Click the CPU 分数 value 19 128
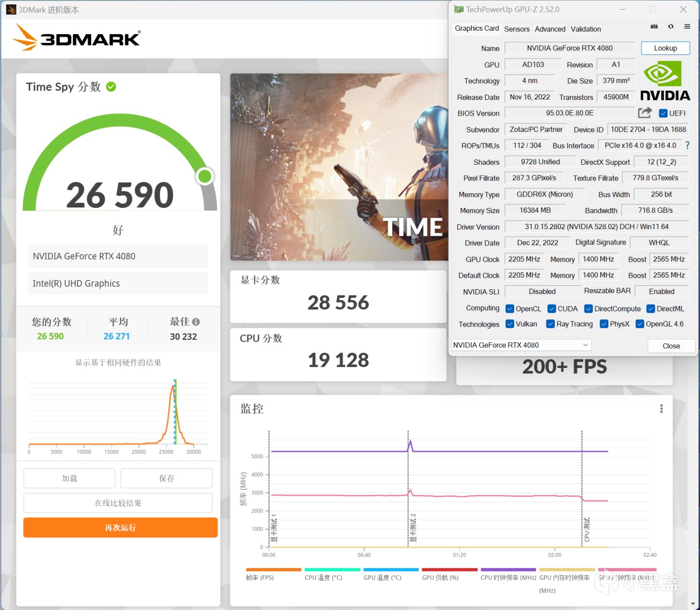Image resolution: width=700 pixels, height=610 pixels. pyautogui.click(x=338, y=360)
